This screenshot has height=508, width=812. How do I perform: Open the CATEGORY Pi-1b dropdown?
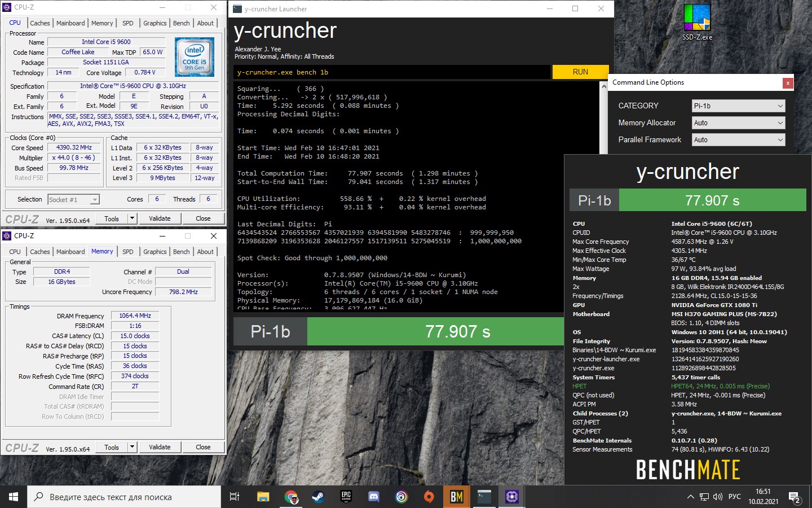(738, 106)
